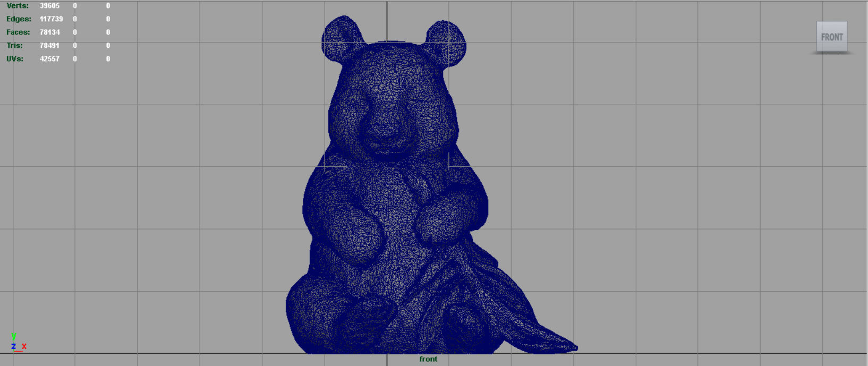Image resolution: width=868 pixels, height=366 pixels.
Task: Click the 'front' camera name label
Action: click(428, 359)
